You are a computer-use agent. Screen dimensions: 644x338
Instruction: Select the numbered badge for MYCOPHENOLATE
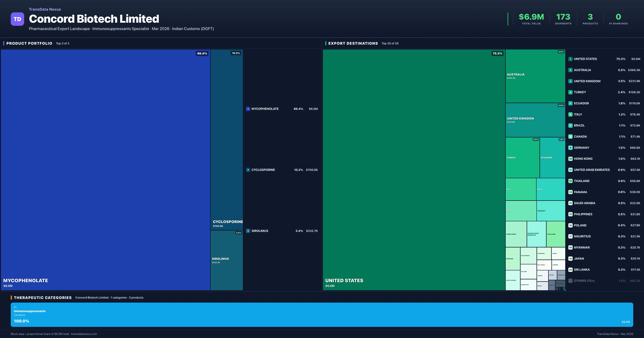(x=248, y=109)
